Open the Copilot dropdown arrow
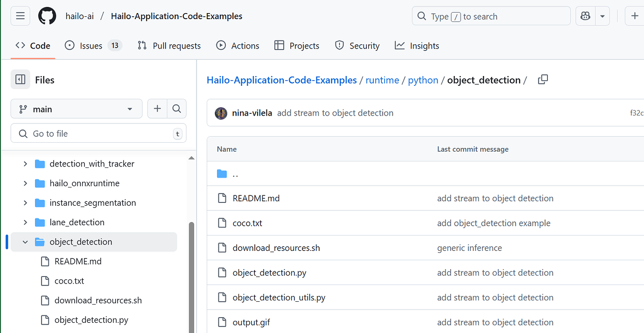 coord(602,16)
